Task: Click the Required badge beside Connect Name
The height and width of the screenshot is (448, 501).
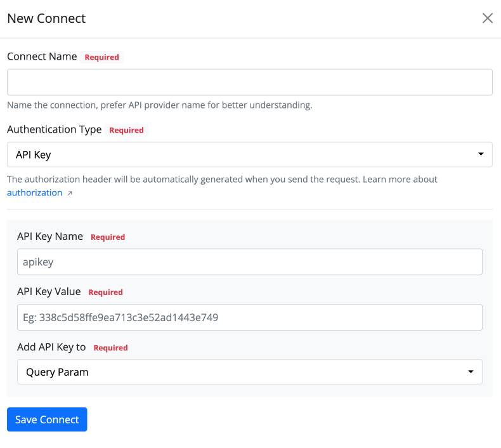Action: click(x=101, y=57)
